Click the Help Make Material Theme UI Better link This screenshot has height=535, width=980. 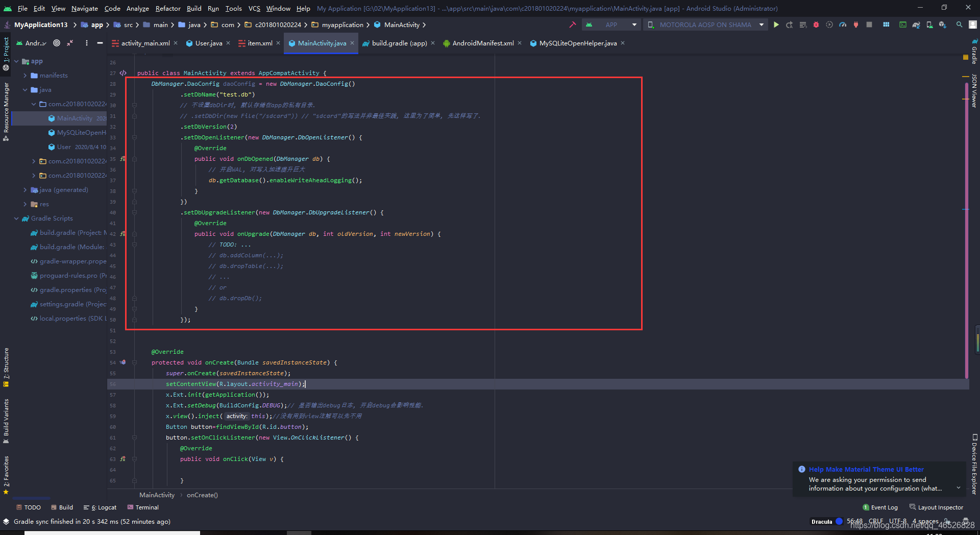click(866, 469)
